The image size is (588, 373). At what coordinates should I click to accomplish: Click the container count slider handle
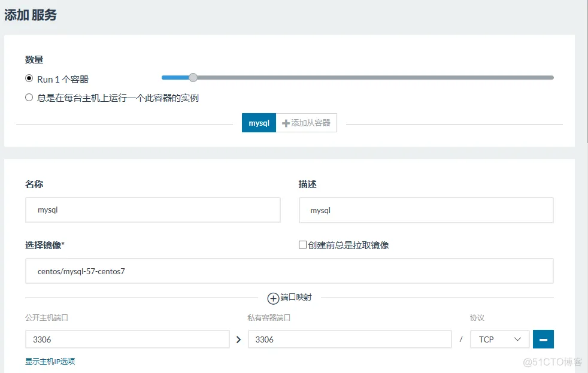click(x=193, y=78)
